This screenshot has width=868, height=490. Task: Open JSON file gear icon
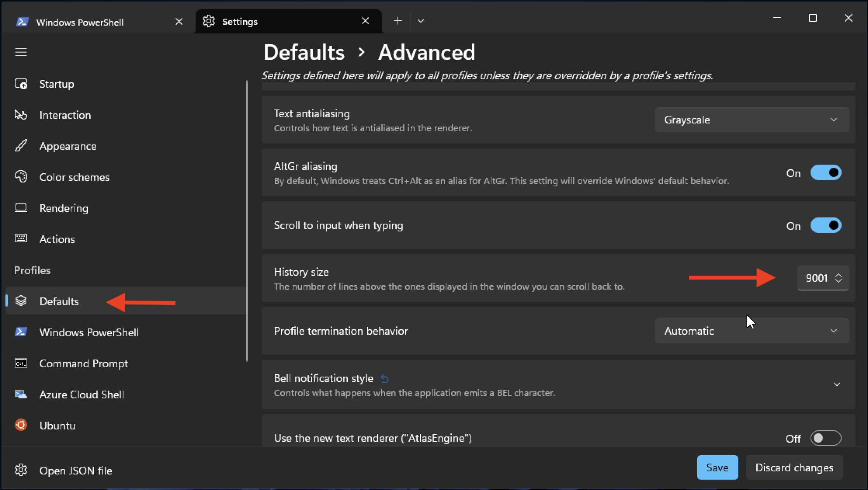[x=21, y=470]
